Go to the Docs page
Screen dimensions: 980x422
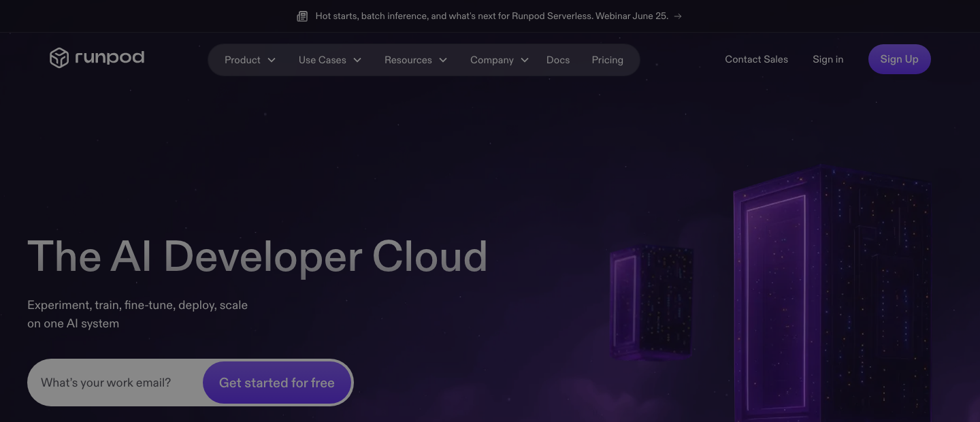558,60
